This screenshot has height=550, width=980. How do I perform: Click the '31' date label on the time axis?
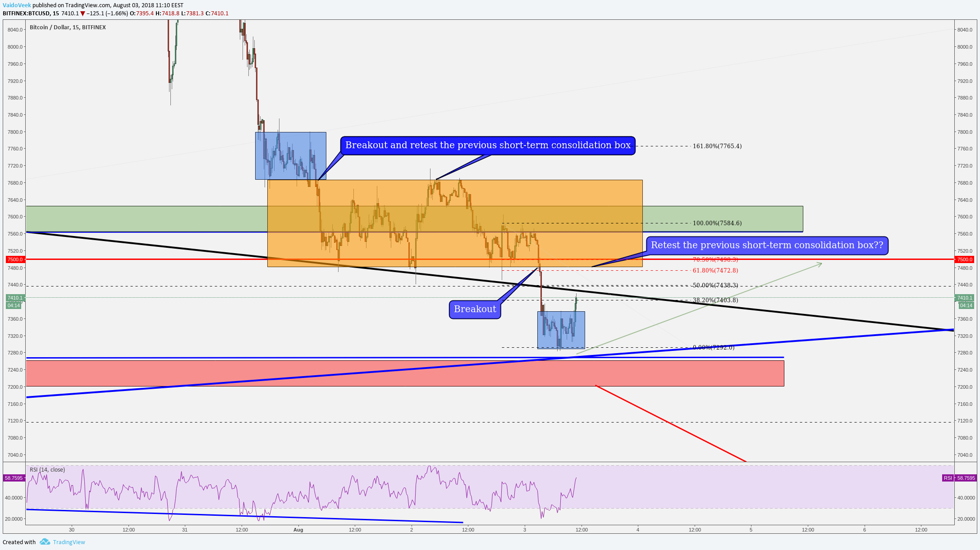[x=185, y=530]
